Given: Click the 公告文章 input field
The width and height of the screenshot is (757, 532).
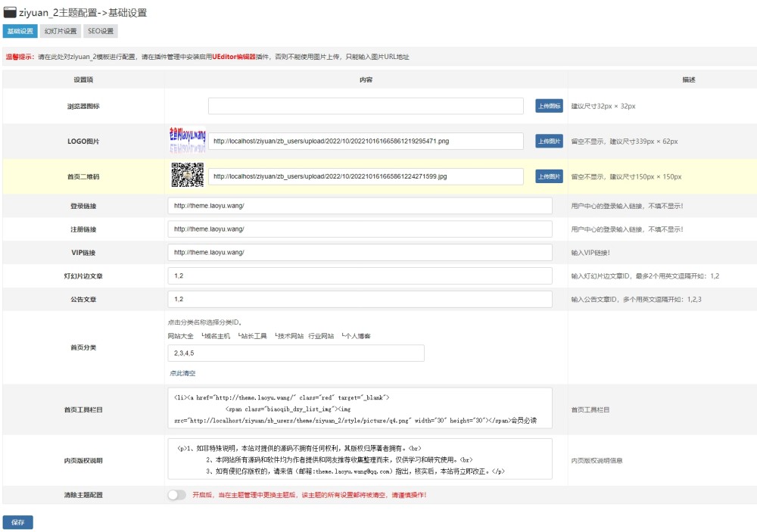Looking at the screenshot, I should 360,299.
